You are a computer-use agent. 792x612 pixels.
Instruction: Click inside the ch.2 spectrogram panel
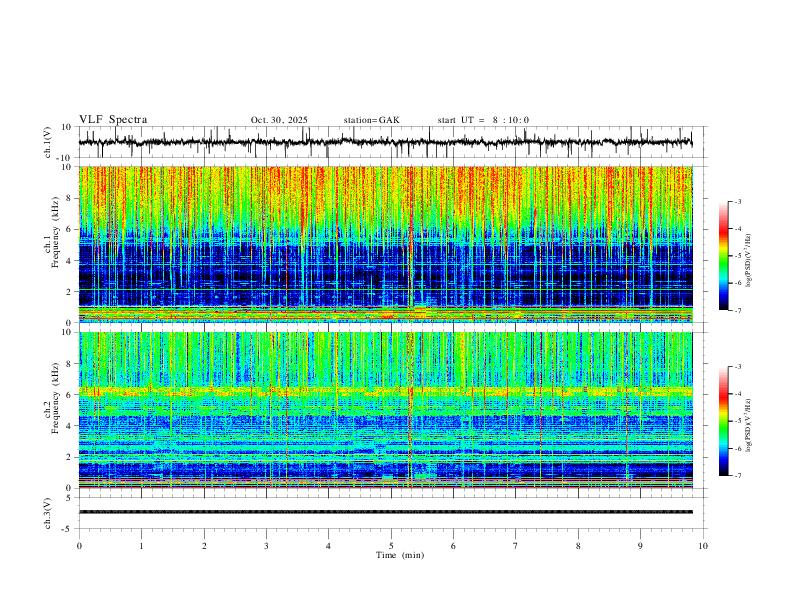coord(385,410)
